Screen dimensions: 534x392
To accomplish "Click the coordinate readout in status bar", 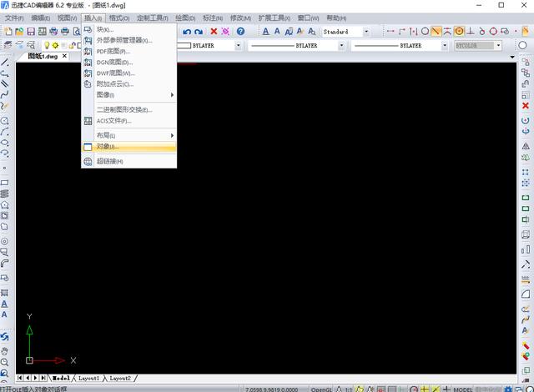I will (x=271, y=389).
